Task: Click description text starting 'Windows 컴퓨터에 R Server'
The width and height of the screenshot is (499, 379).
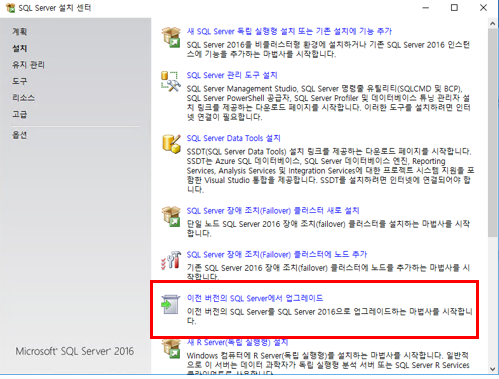Action: [328, 364]
